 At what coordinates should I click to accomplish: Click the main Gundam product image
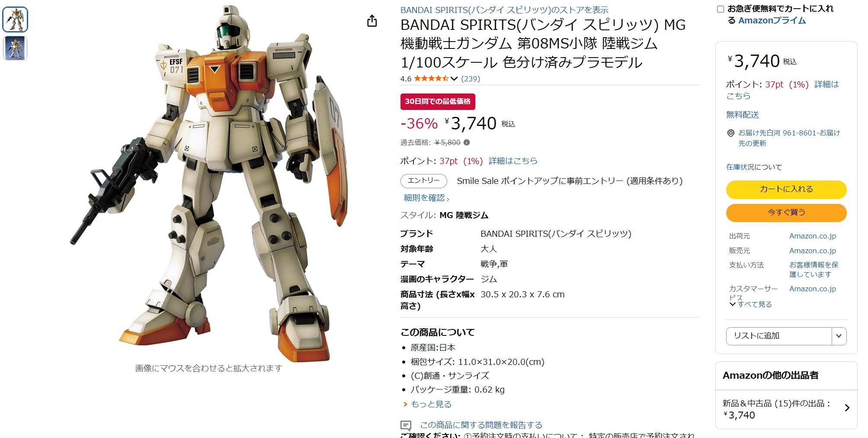pos(209,184)
